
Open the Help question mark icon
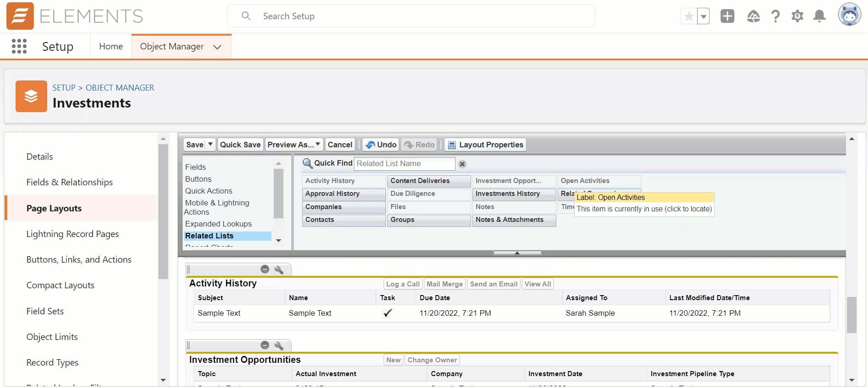coord(775,16)
